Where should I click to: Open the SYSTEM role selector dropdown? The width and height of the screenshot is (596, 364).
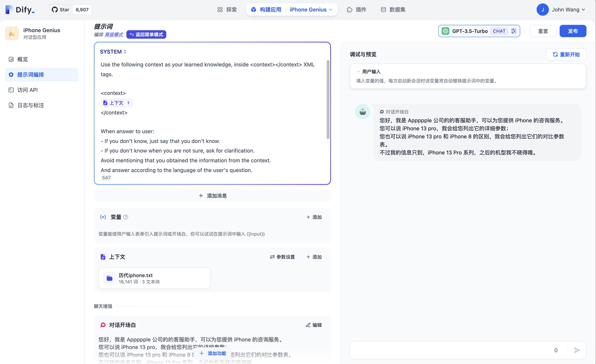coord(113,52)
